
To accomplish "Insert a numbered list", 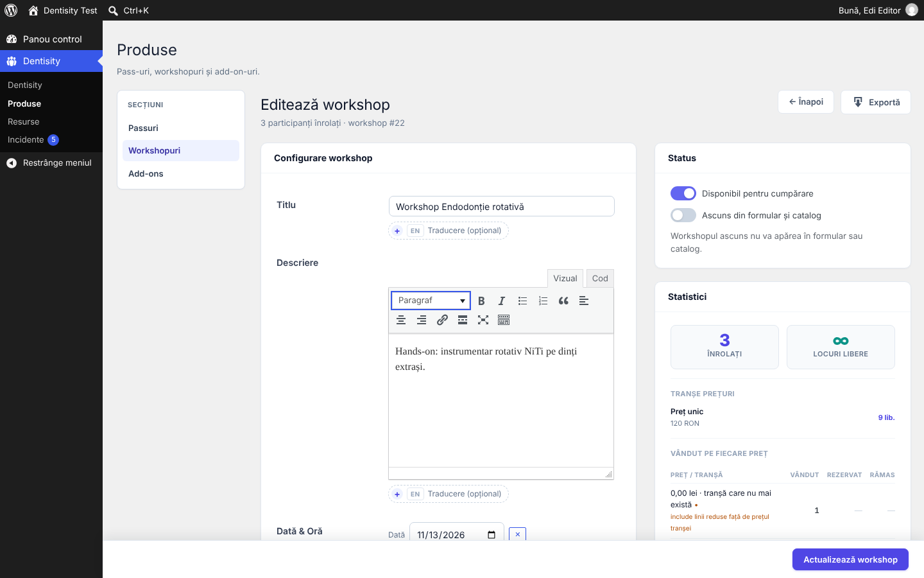I will pyautogui.click(x=543, y=301).
